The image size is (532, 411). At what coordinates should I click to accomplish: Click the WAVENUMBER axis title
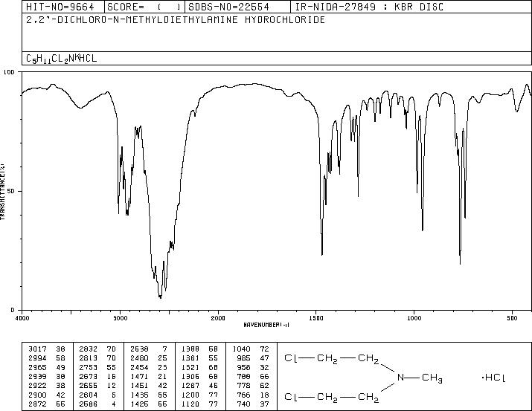point(266,325)
